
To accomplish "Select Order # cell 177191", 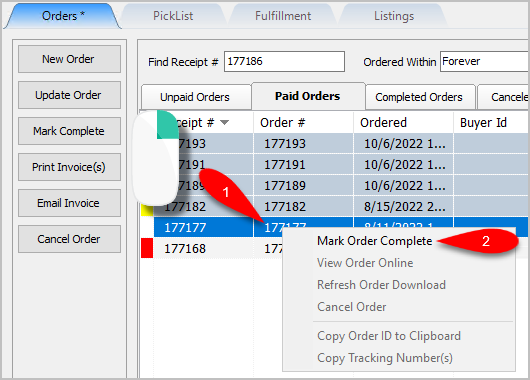I will click(303, 165).
